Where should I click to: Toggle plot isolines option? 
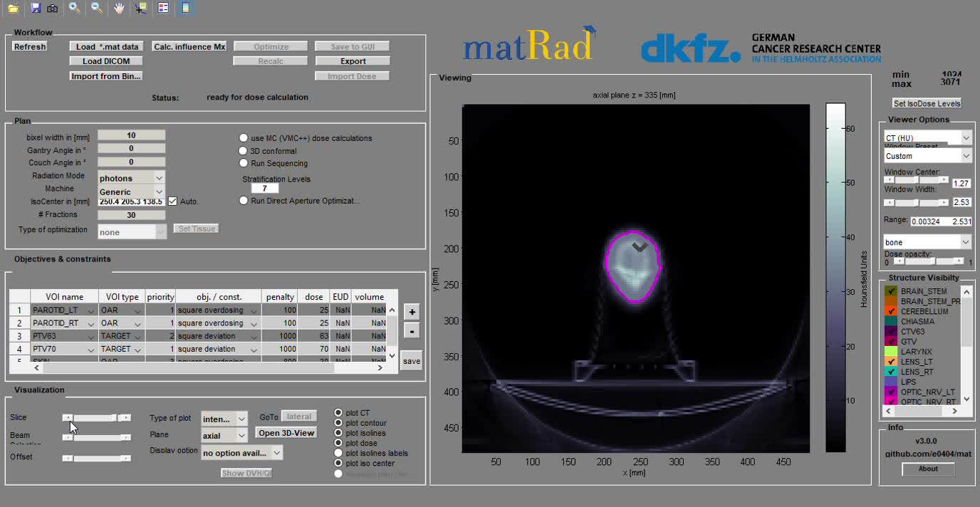coord(338,433)
